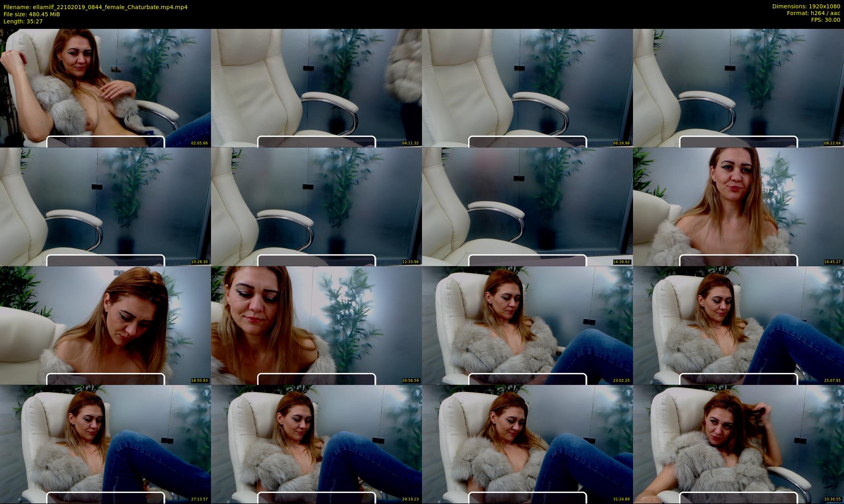The height and width of the screenshot is (504, 844).
Task: Select the frame stamped 04:11.32
Action: 316,88
